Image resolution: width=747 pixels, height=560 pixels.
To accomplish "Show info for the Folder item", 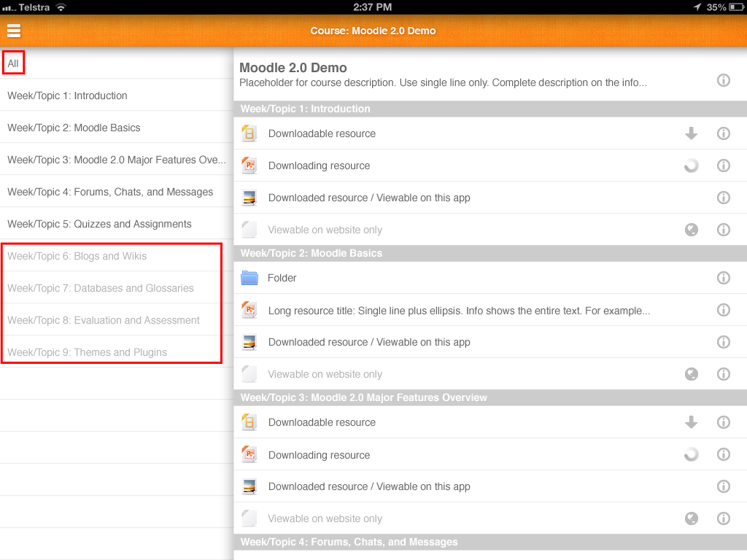I will tap(723, 278).
